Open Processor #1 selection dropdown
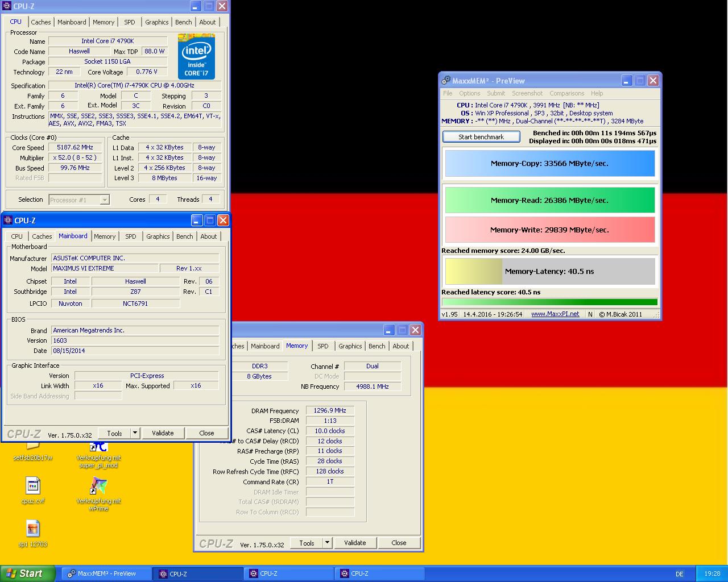Screen dimensions: 728x582 coord(78,199)
